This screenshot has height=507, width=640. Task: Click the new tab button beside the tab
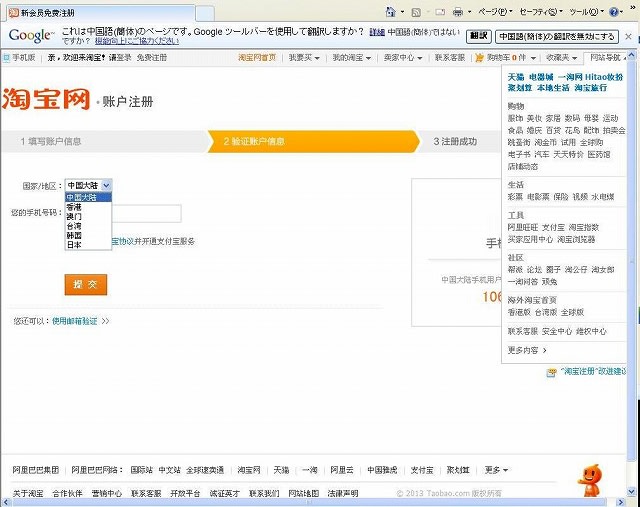tap(205, 13)
